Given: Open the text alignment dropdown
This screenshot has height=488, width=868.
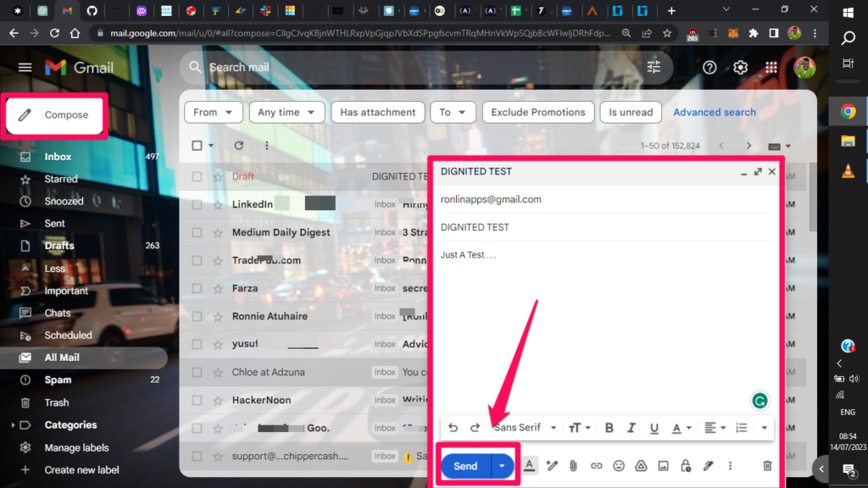Looking at the screenshot, I should point(715,428).
